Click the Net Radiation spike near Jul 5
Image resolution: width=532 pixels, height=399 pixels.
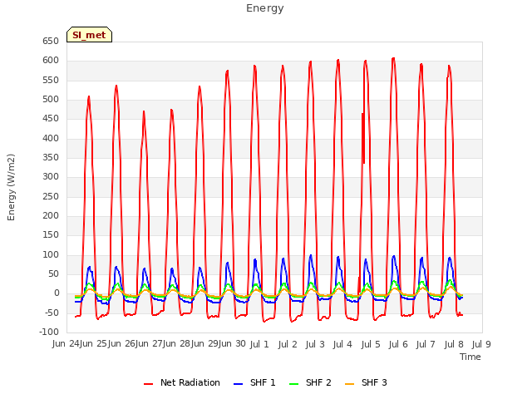363,139
